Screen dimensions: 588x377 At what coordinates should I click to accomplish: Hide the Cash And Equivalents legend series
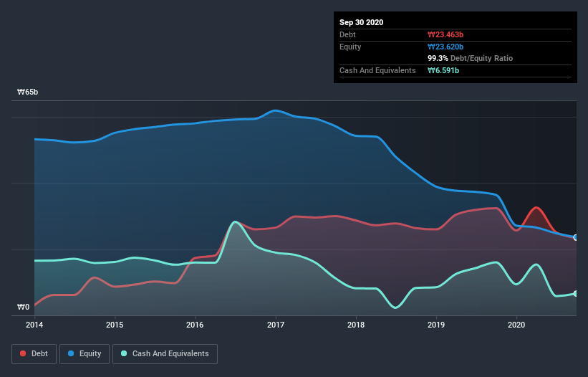point(165,353)
